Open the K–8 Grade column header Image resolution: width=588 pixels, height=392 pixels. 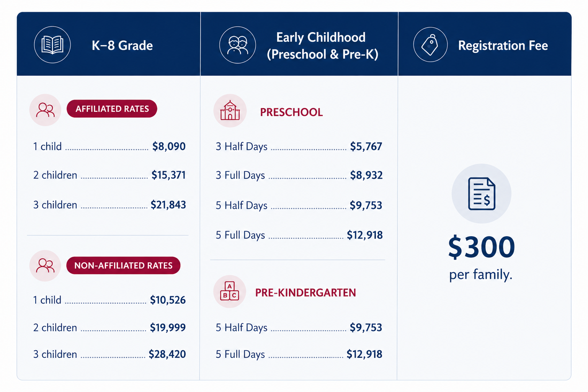tap(108, 44)
